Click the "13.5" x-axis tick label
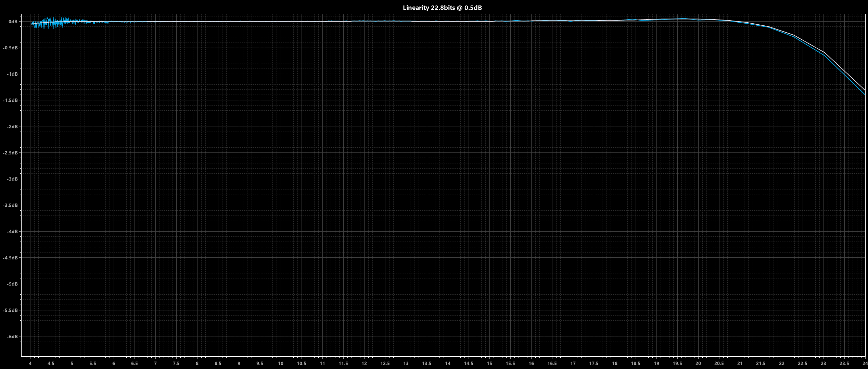The image size is (868, 369). (427, 364)
